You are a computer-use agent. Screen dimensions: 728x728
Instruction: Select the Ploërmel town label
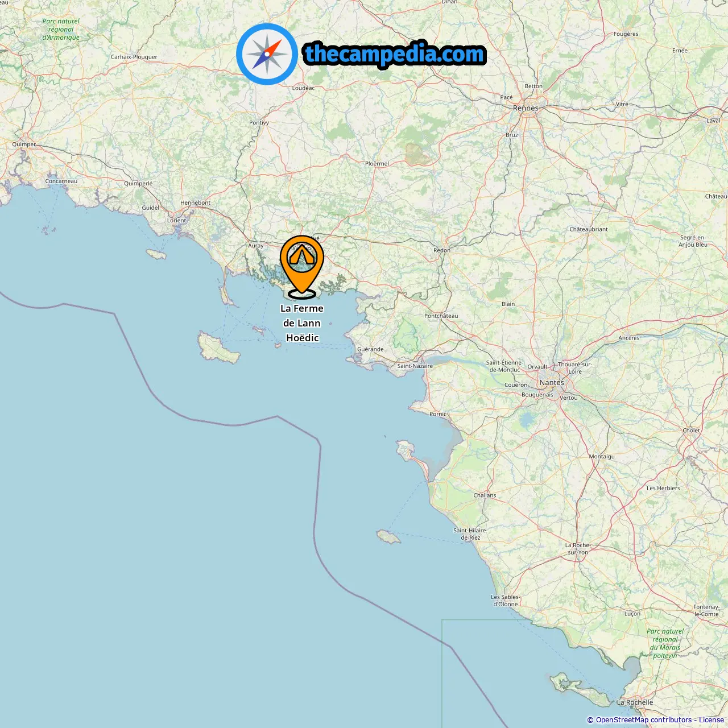pyautogui.click(x=377, y=164)
